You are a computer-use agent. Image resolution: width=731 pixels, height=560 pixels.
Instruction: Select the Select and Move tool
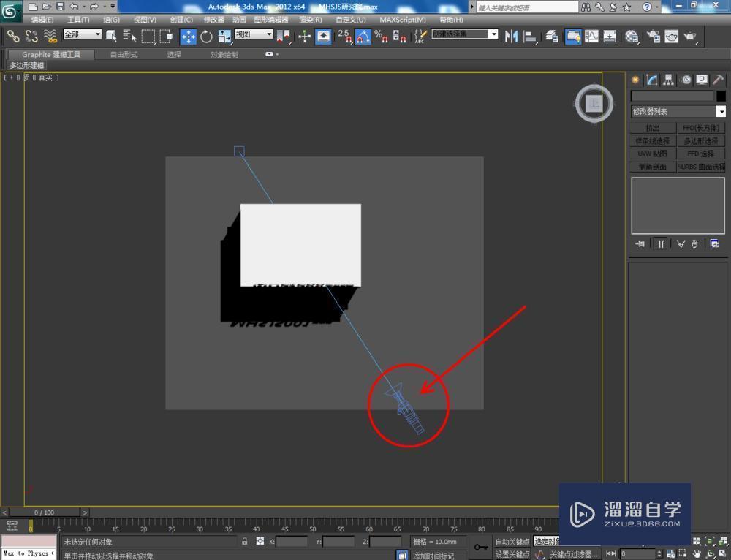point(189,37)
